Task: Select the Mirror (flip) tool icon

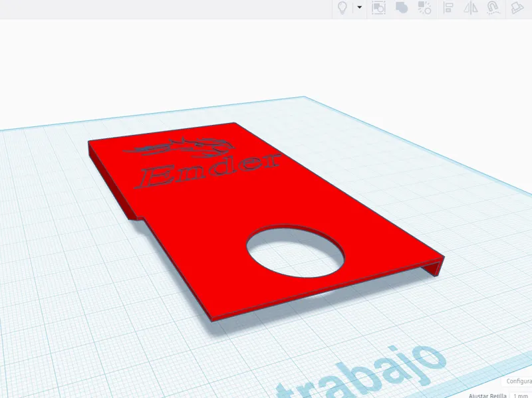Action: tap(471, 7)
